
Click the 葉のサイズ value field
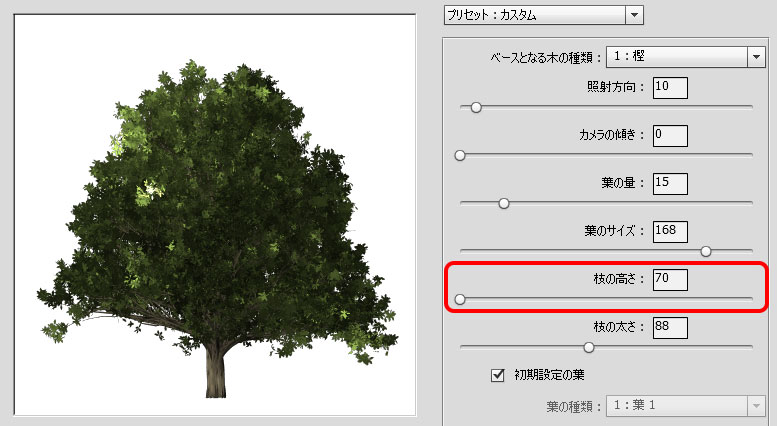pos(670,232)
